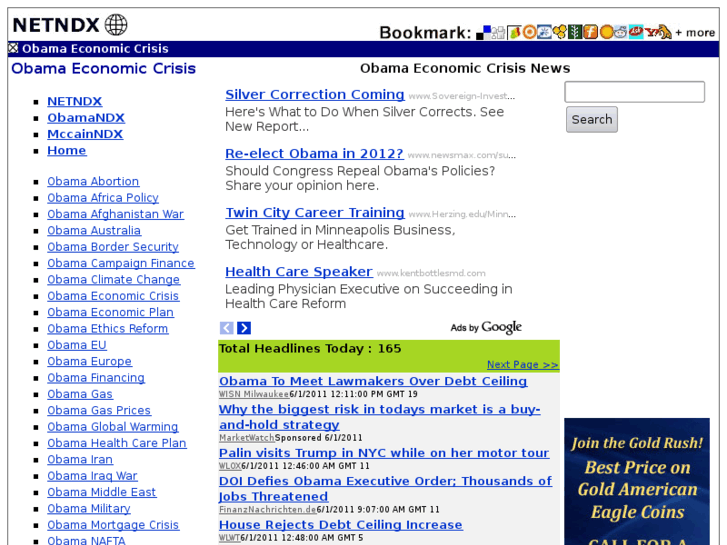This screenshot has width=727, height=545.
Task: Click the Re-elect Obama in 2012? ad
Action: pos(314,154)
